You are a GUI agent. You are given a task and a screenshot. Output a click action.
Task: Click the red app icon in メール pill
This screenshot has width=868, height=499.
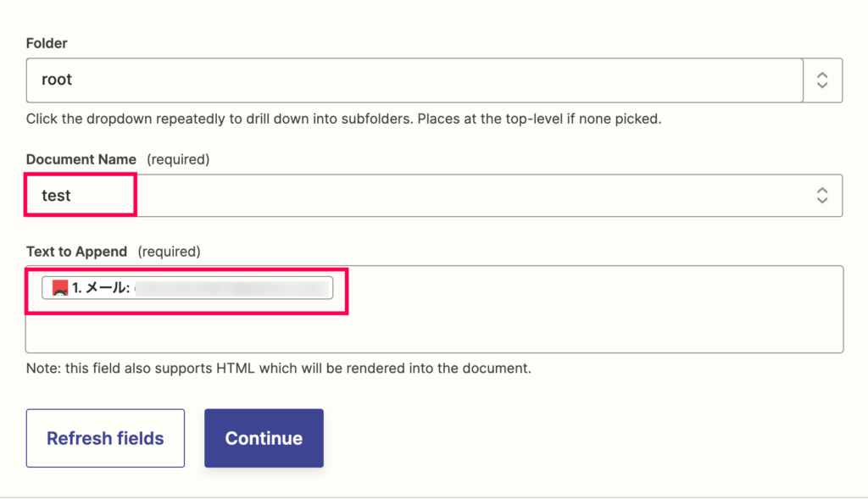[x=60, y=288]
